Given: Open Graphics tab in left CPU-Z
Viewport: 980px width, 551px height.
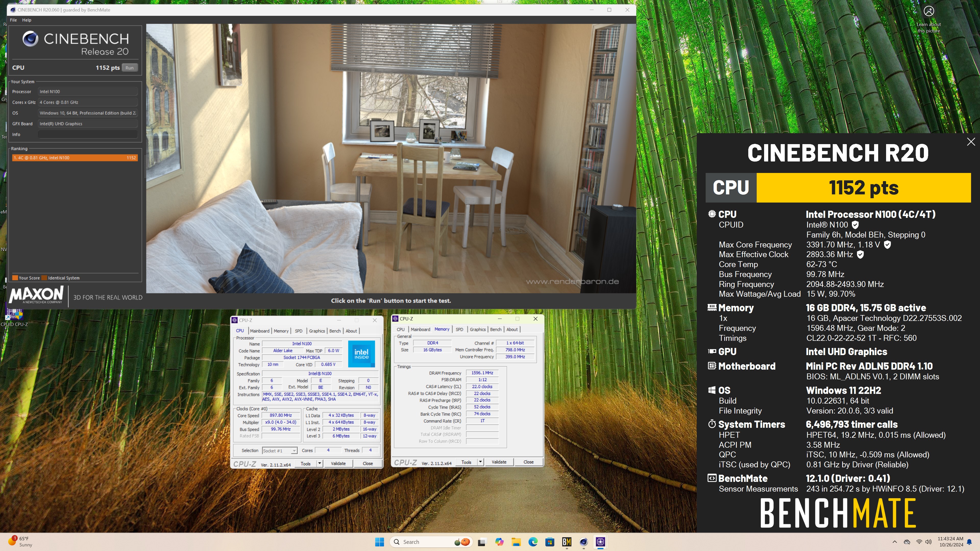Looking at the screenshot, I should [x=317, y=331].
